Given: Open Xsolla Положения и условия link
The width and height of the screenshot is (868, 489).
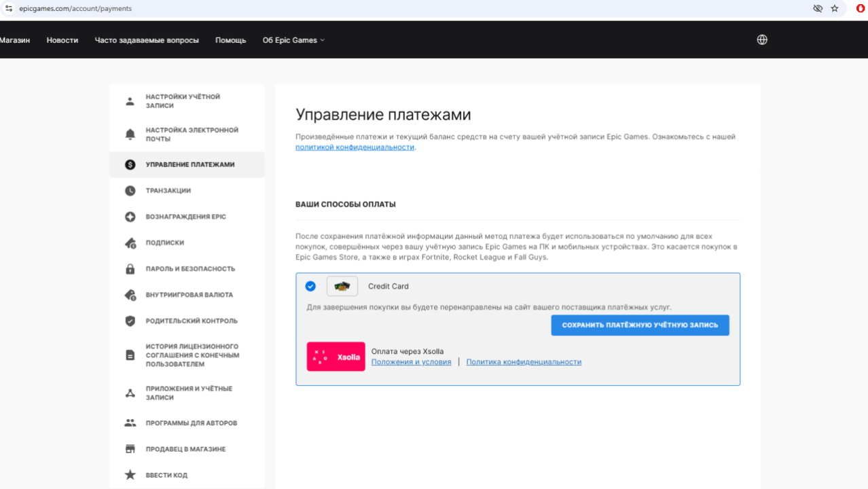Looking at the screenshot, I should pos(411,362).
